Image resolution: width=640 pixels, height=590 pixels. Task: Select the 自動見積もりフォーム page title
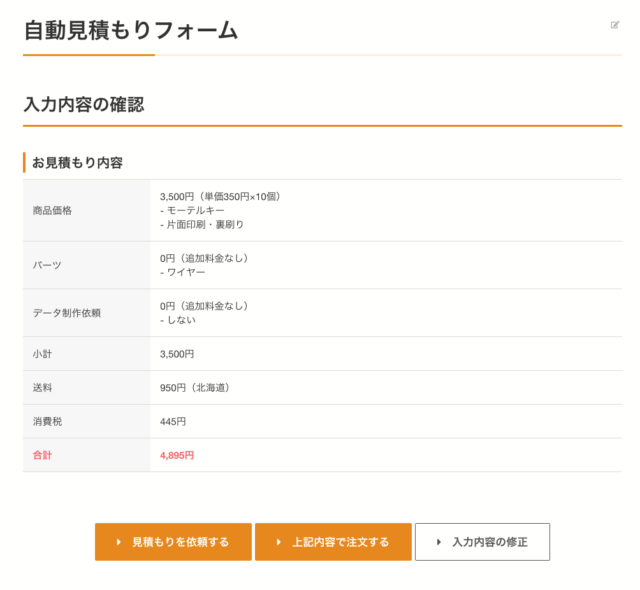[x=131, y=31]
